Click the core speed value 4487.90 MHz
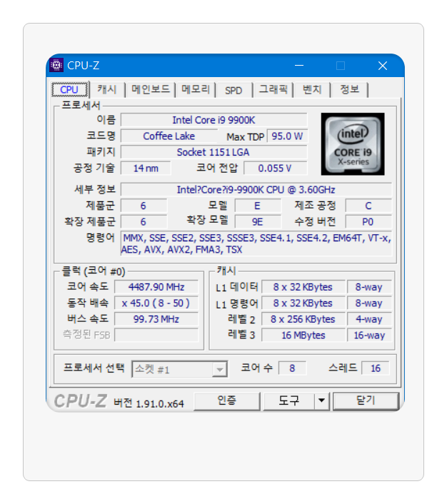Image resolution: width=447 pixels, height=504 pixels. [x=156, y=287]
